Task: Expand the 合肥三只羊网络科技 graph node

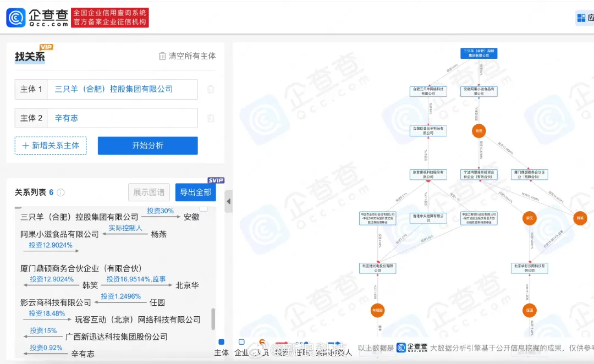Action: click(x=428, y=91)
